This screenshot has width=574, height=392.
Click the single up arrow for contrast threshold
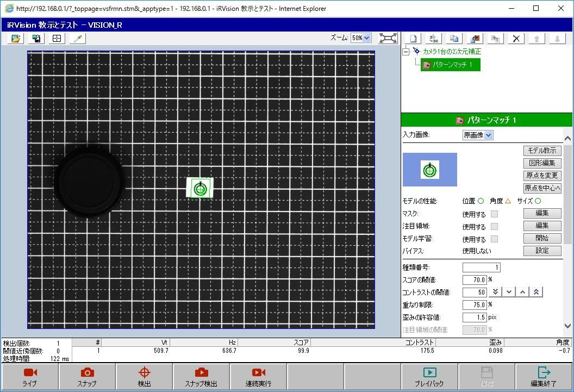coord(522,293)
